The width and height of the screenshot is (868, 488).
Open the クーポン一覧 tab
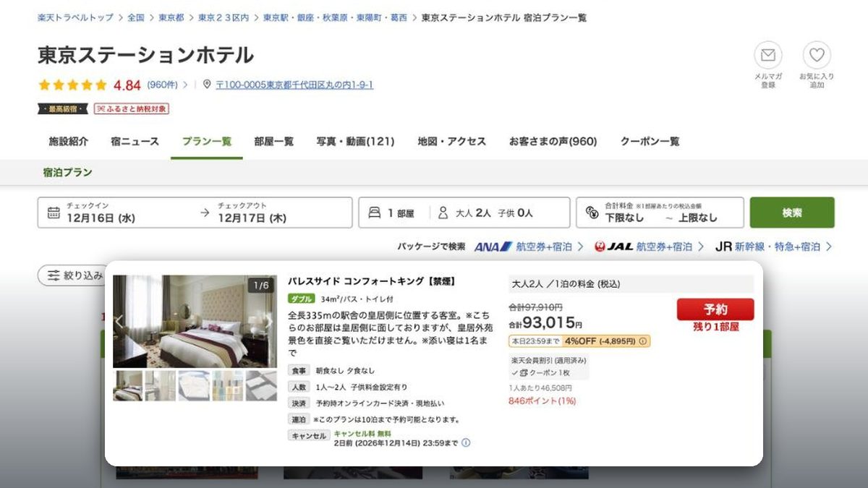click(x=650, y=141)
